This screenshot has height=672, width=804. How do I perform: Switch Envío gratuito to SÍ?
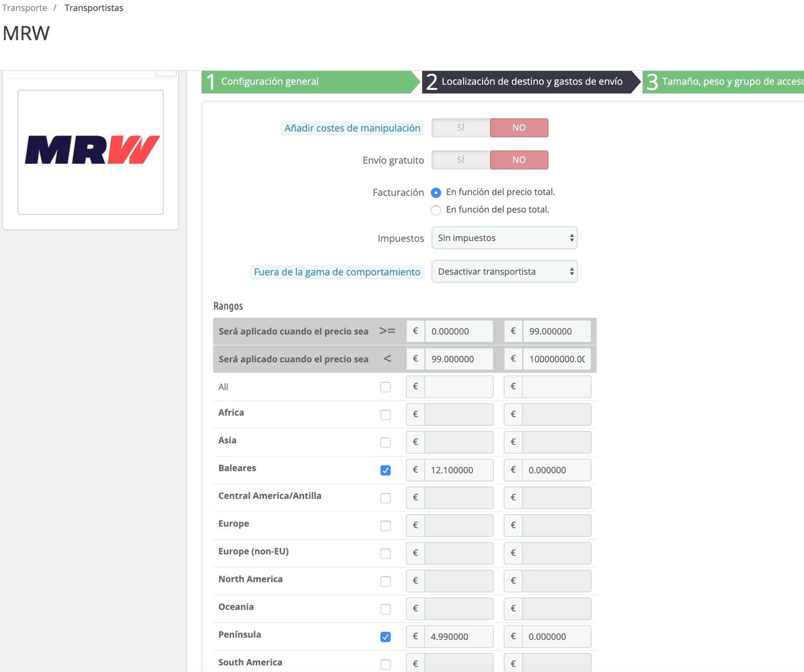tap(461, 160)
